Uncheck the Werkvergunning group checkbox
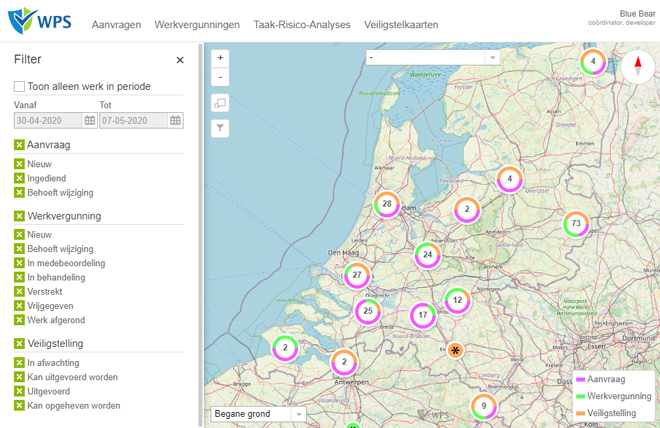The width and height of the screenshot is (660, 428). click(19, 216)
